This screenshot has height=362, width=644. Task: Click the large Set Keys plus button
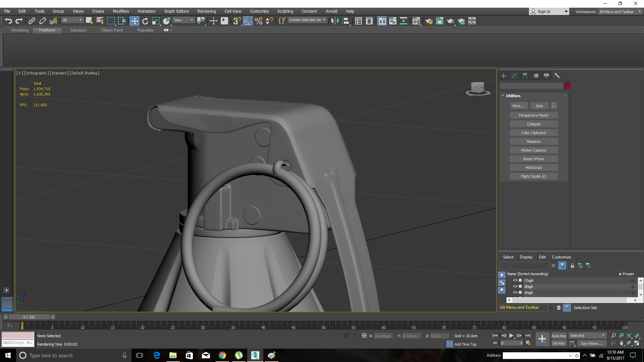[542, 339]
